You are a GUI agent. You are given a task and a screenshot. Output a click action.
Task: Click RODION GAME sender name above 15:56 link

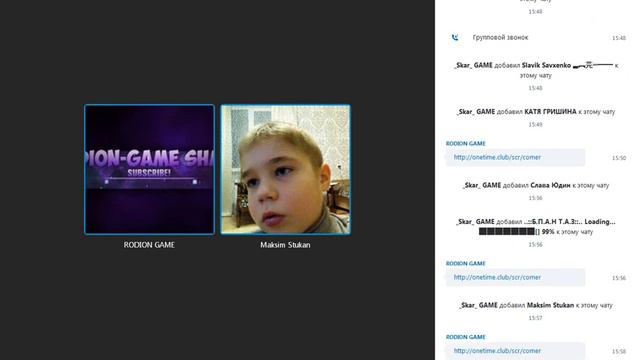pyautogui.click(x=466, y=264)
